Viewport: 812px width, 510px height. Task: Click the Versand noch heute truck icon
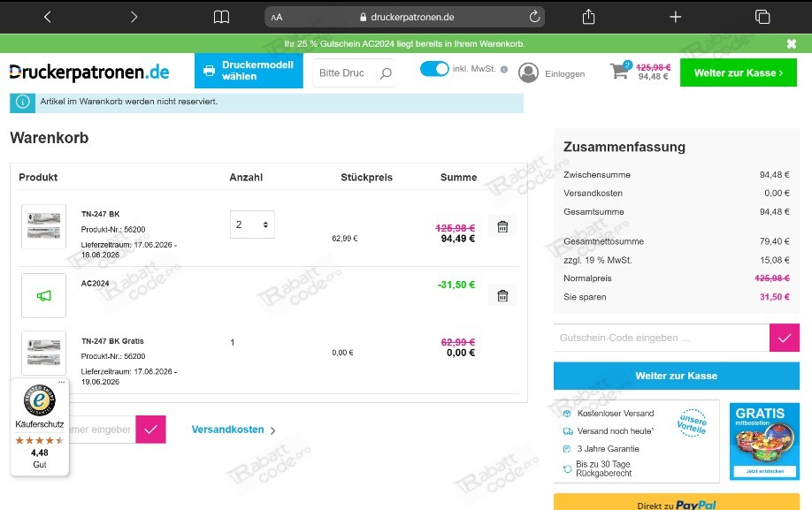tap(568, 431)
